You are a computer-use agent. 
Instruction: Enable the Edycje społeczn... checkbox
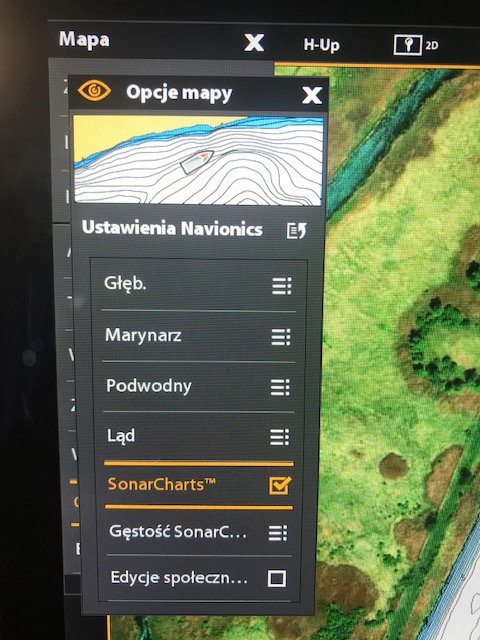coord(277,578)
